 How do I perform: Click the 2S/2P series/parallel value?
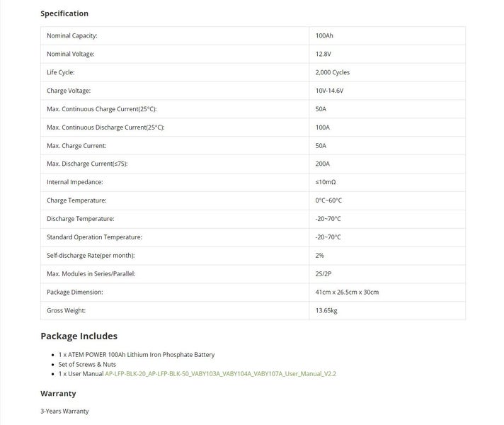[323, 274]
